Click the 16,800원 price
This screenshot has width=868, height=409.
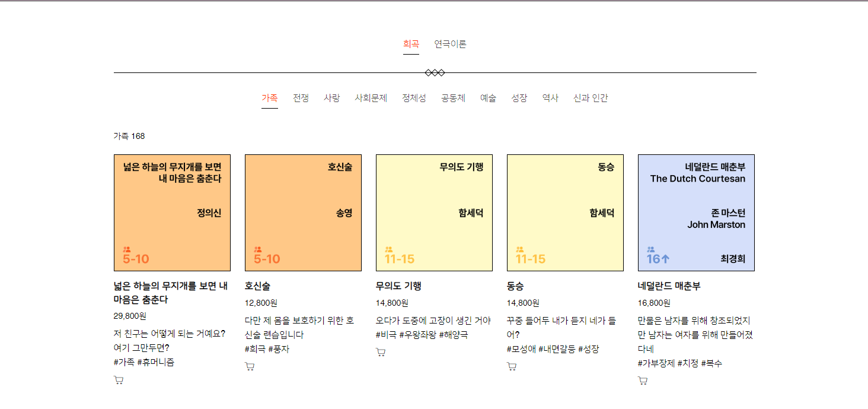tap(654, 303)
